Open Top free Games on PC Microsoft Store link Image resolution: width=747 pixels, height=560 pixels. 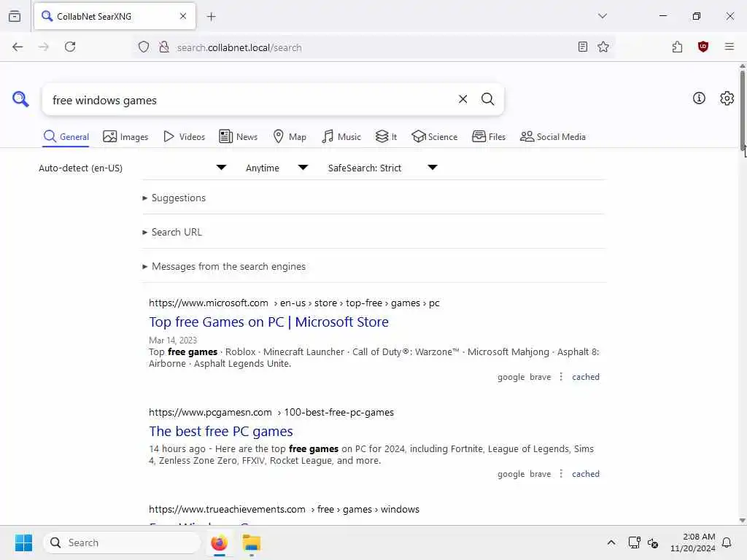click(268, 322)
